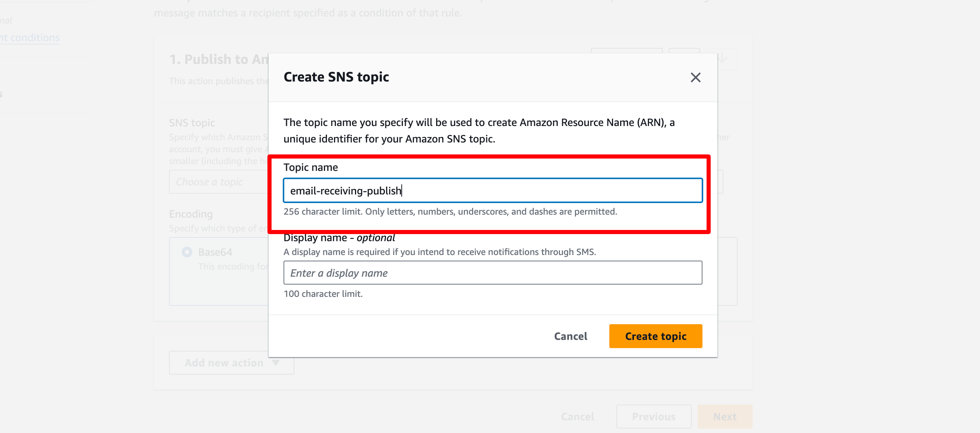Open the Choose a topic selector
Screen dimensions: 980x433
point(219,182)
